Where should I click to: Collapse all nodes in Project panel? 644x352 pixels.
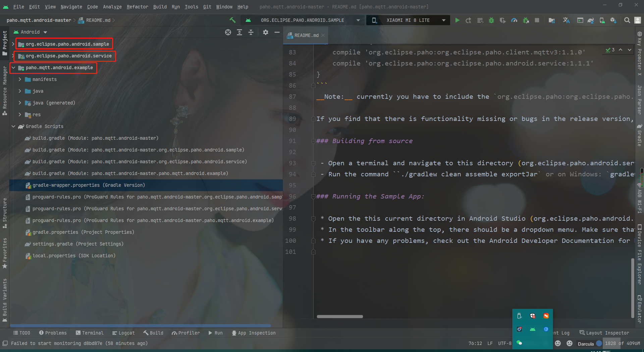[x=251, y=32]
